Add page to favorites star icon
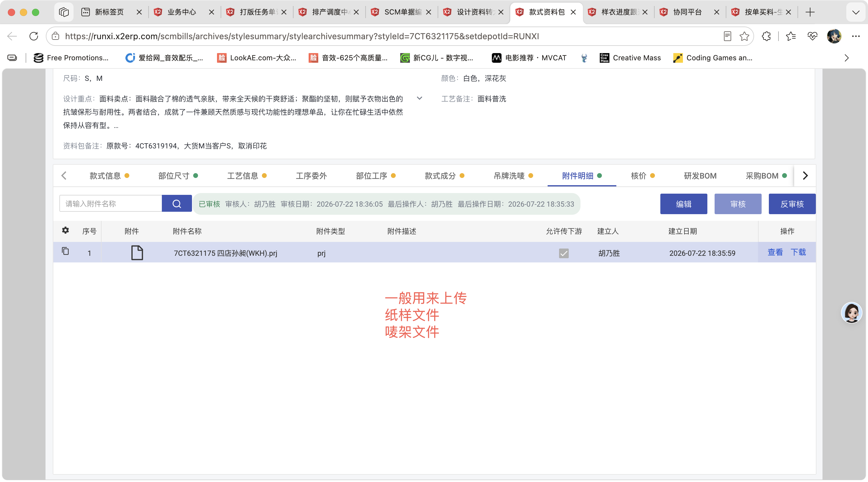The image size is (868, 482). (x=744, y=36)
